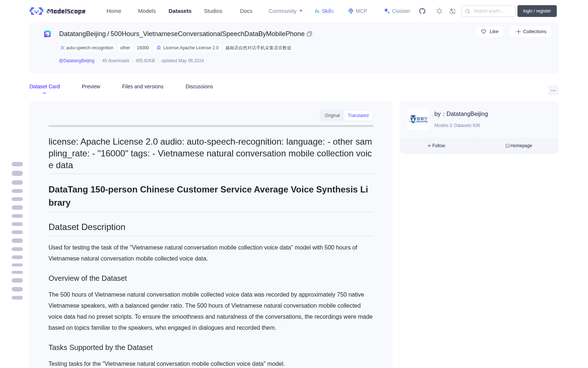Viewport: 588px width, 368px height.
Task: Open the Files and versions tab
Action: (143, 86)
